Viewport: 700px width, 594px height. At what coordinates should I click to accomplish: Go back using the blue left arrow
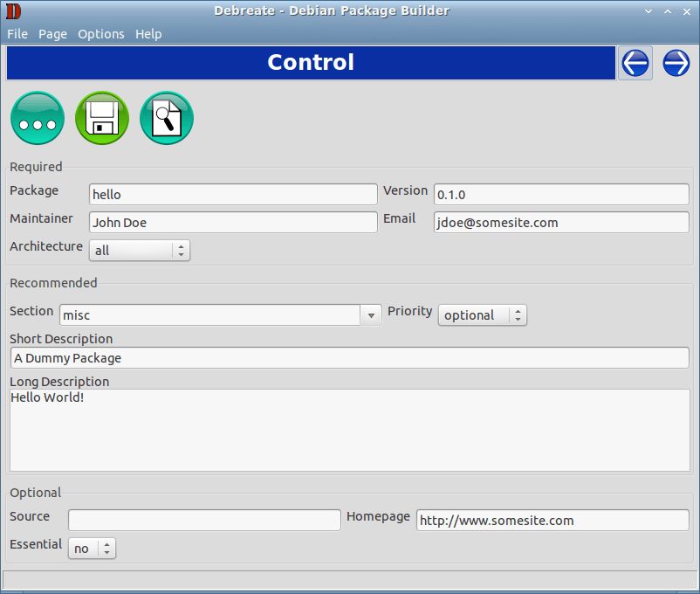coord(635,63)
